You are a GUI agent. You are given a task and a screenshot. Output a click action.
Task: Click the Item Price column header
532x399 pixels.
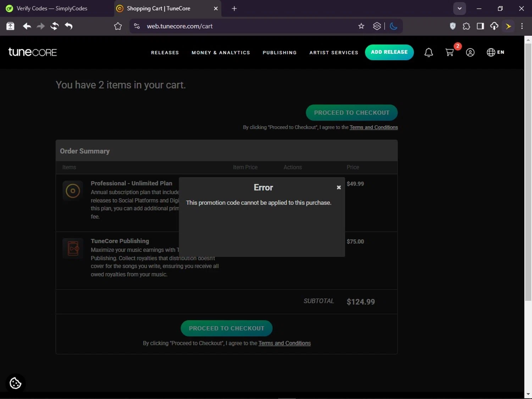point(245,167)
